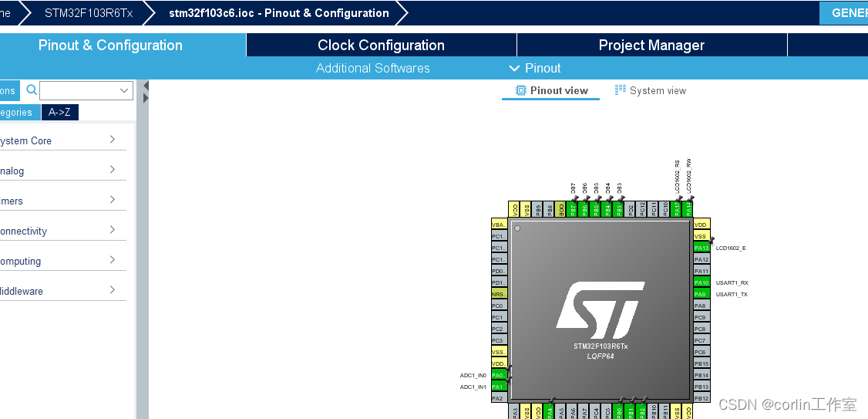868x419 pixels.
Task: Select the VBAT pin on the chip
Action: click(500, 225)
